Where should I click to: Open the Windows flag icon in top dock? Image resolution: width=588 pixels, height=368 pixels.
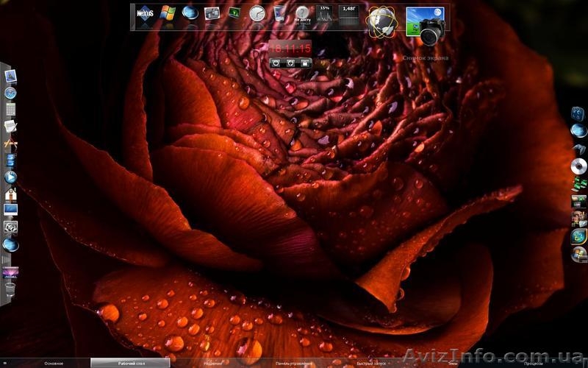[x=168, y=13]
